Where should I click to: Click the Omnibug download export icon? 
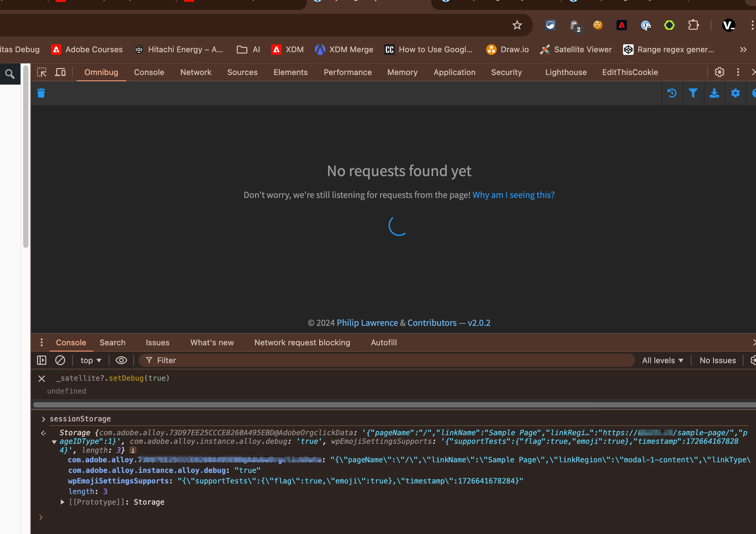pos(714,93)
